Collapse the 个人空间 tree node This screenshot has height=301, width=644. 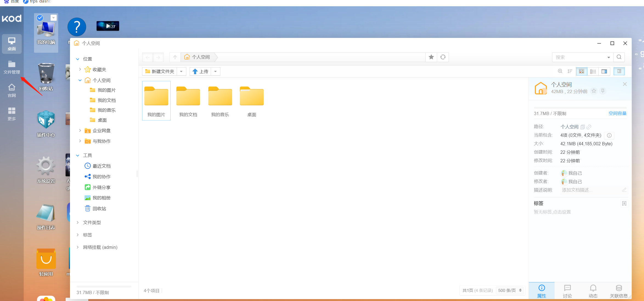(80, 80)
